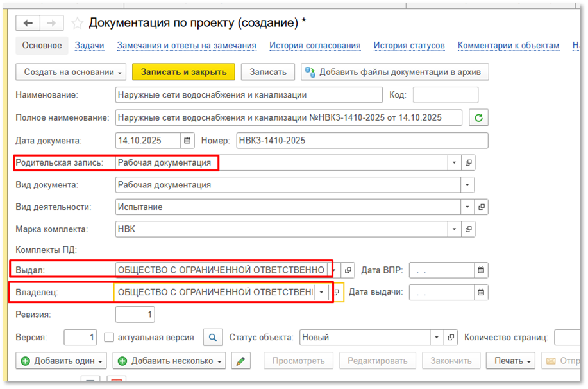
Task: Click green refresh icon beside full name
Action: pyautogui.click(x=478, y=117)
